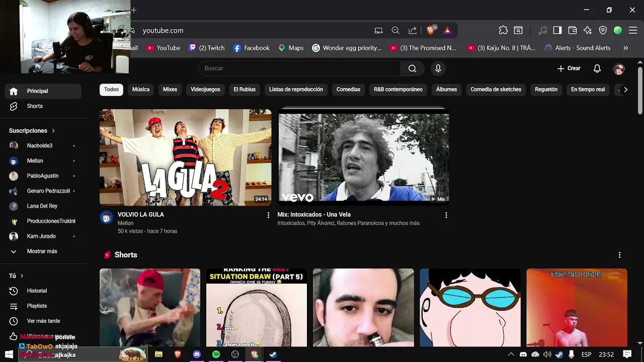Show hidden system tray icons
Image resolution: width=644 pixels, height=362 pixels.
pos(511,354)
